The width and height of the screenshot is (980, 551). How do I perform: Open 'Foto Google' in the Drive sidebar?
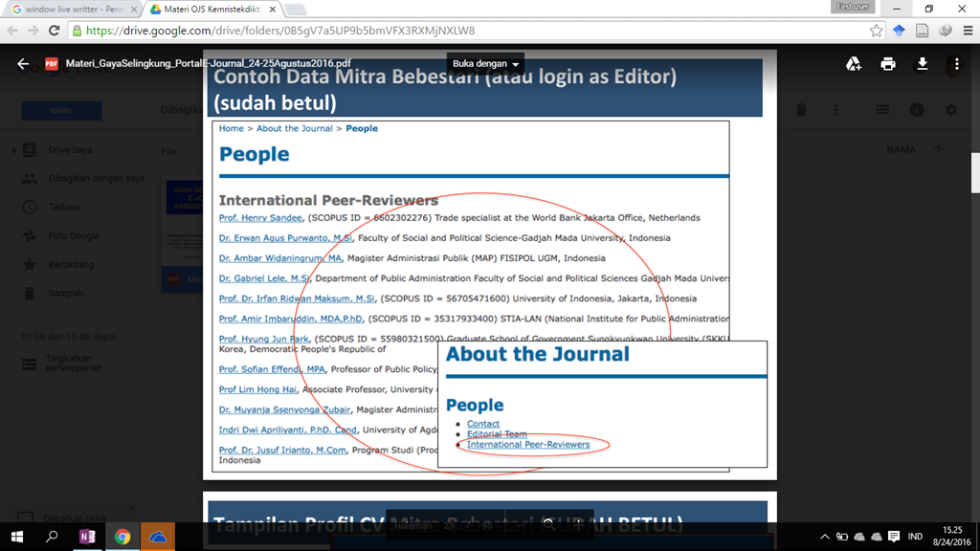pos(74,236)
